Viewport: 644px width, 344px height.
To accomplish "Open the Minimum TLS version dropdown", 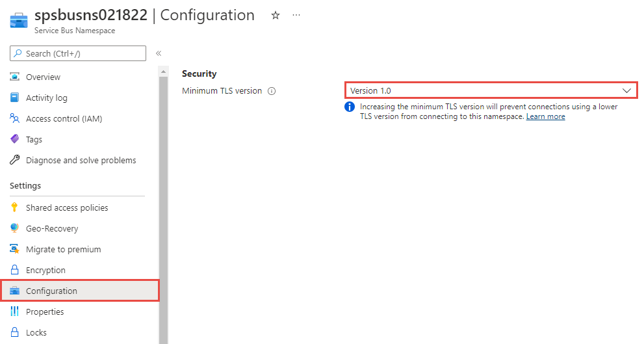I will [x=491, y=90].
